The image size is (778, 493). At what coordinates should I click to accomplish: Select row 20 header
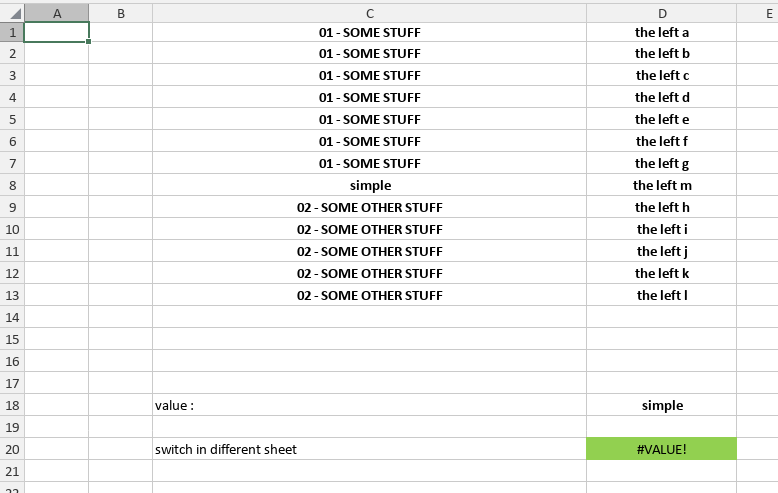tap(12, 449)
